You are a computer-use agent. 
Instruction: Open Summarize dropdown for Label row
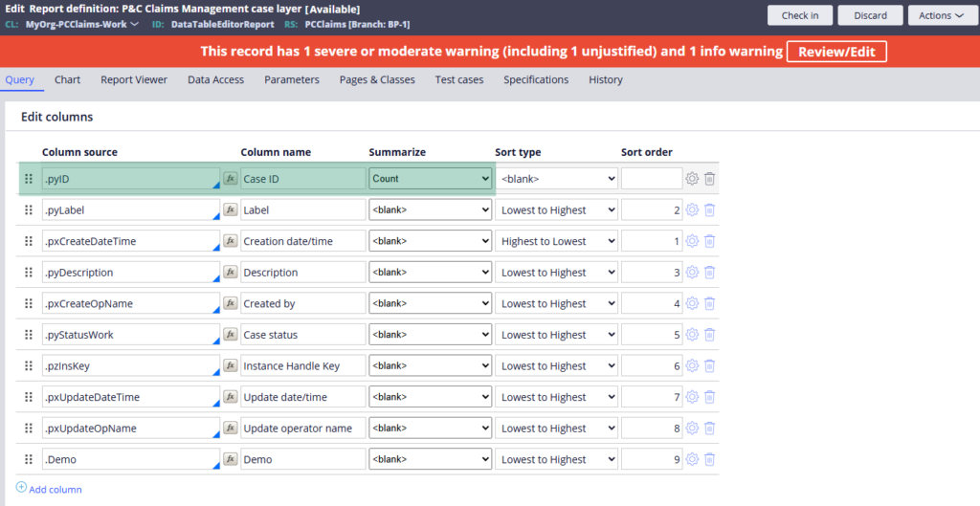click(x=430, y=209)
